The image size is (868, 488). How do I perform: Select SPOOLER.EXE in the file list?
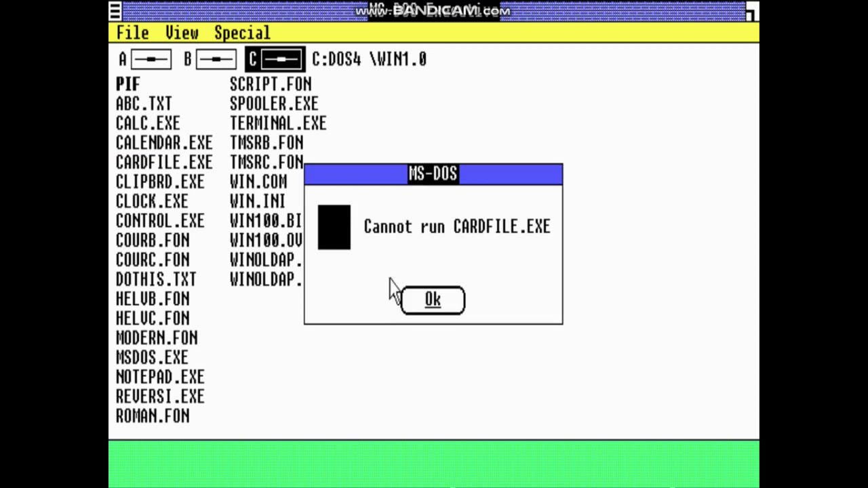click(274, 104)
